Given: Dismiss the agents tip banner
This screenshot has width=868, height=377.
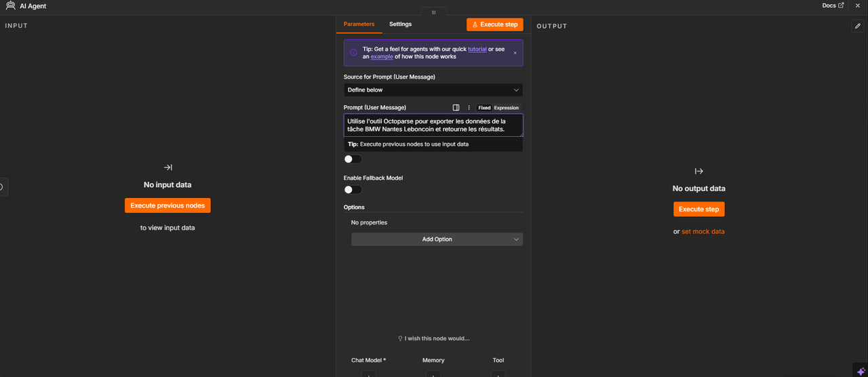Looking at the screenshot, I should 515,52.
